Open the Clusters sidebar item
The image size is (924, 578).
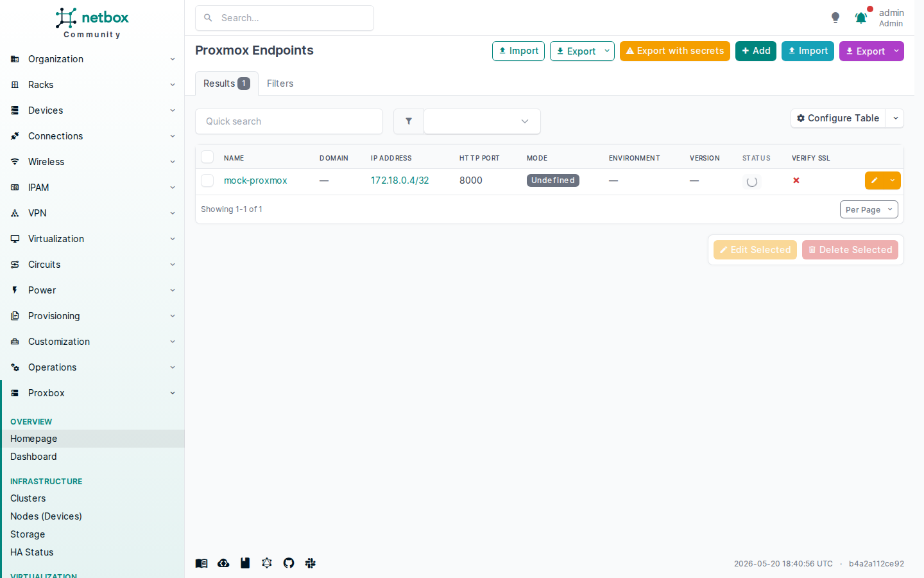pyautogui.click(x=92, y=498)
